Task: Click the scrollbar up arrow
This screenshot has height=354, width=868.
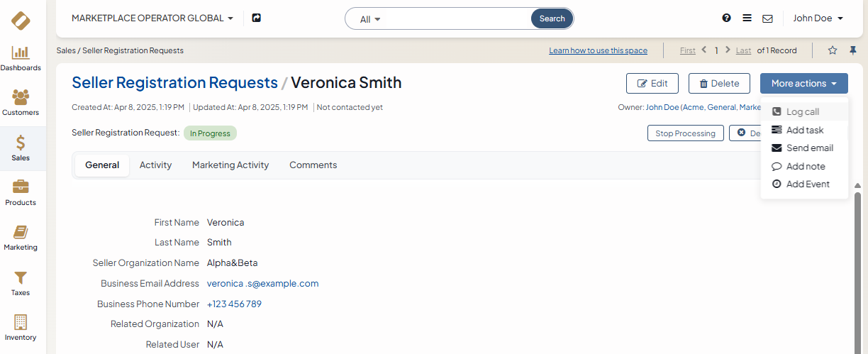Action: pos(858,185)
